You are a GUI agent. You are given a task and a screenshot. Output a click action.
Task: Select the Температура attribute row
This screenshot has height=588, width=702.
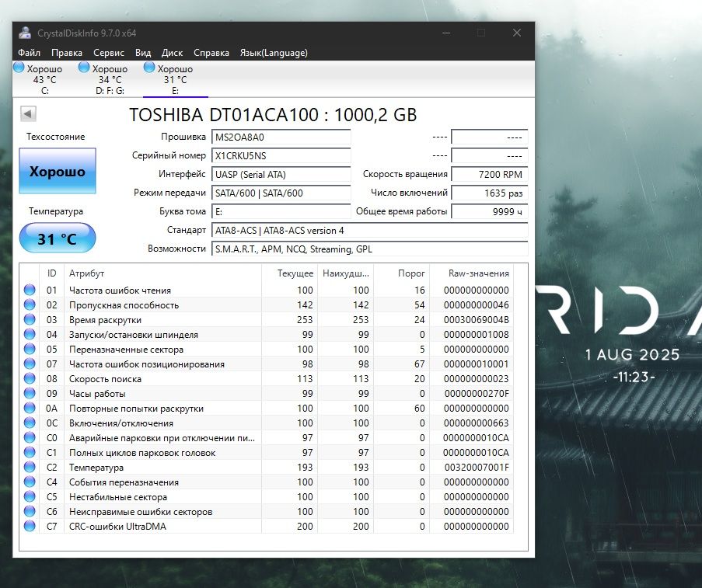267,467
